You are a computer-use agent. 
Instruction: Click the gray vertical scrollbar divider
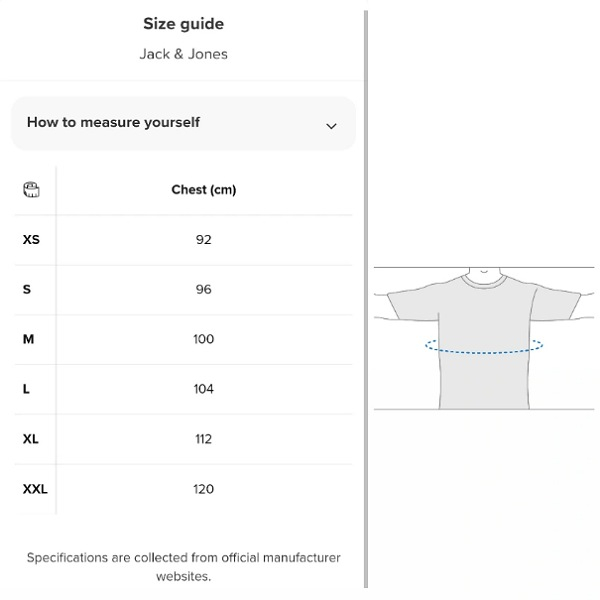[367, 300]
